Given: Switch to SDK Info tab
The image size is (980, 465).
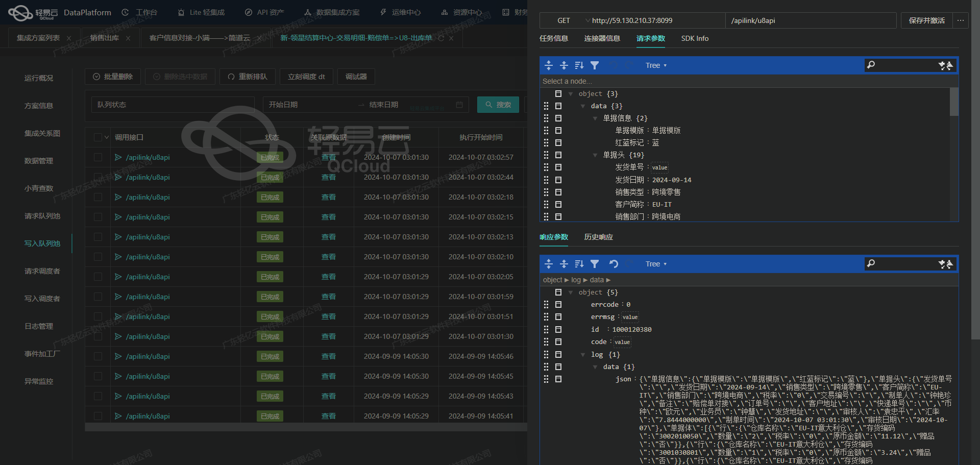Looking at the screenshot, I should coord(695,38).
